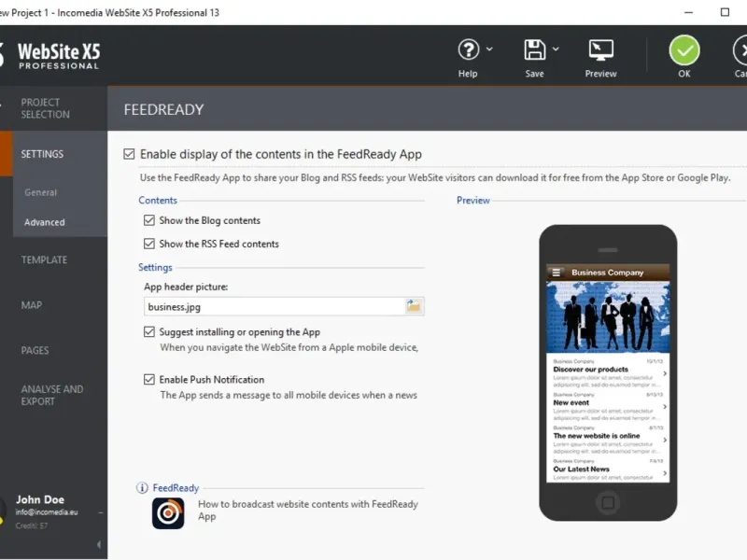Go to Template step

(x=44, y=259)
